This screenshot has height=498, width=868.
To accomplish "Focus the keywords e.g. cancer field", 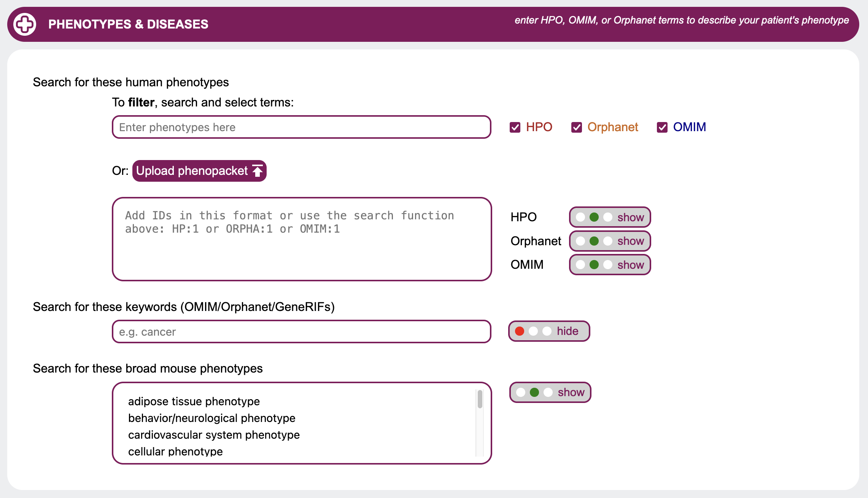I will point(302,331).
